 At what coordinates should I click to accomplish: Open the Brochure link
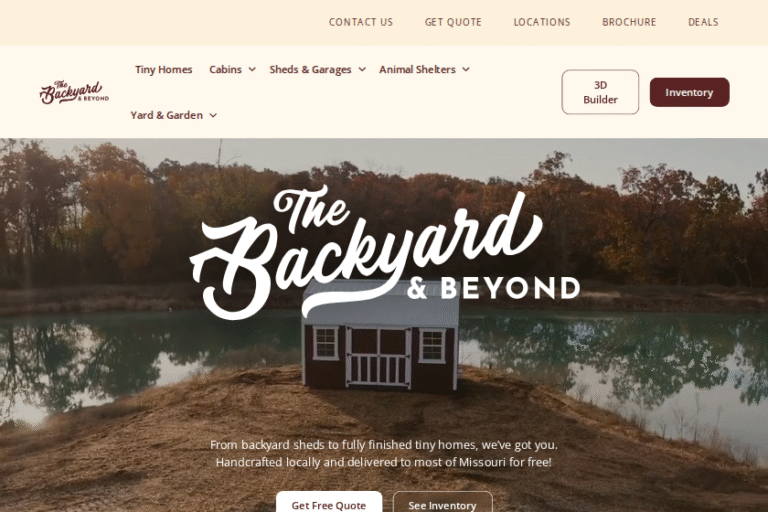tap(629, 22)
